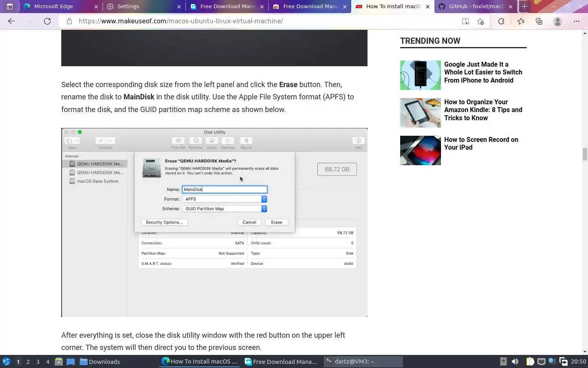Viewport: 588px width, 368px height.
Task: Open the network connection tray icon
Action: click(x=541, y=361)
